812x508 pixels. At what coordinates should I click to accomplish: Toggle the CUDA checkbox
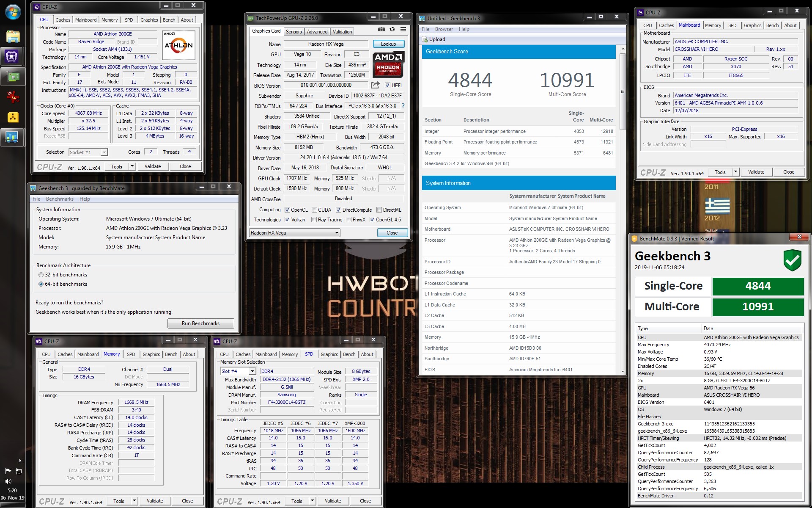pos(314,210)
